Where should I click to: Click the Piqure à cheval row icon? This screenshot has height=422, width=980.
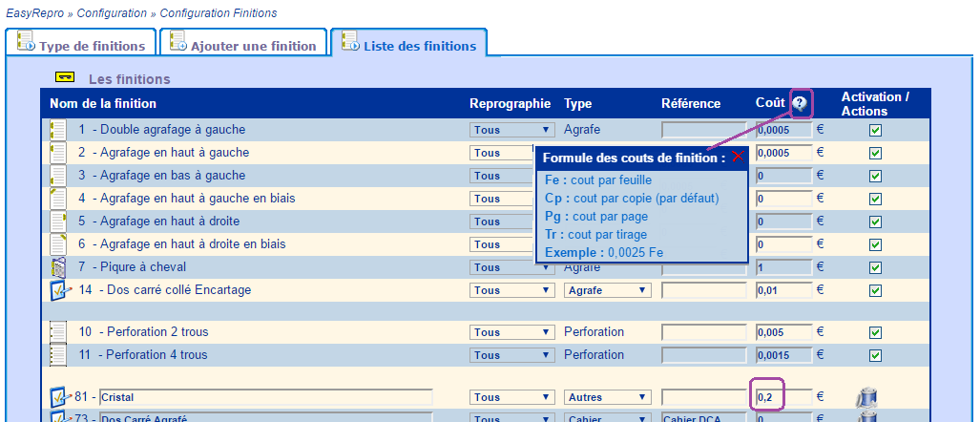[x=58, y=267]
